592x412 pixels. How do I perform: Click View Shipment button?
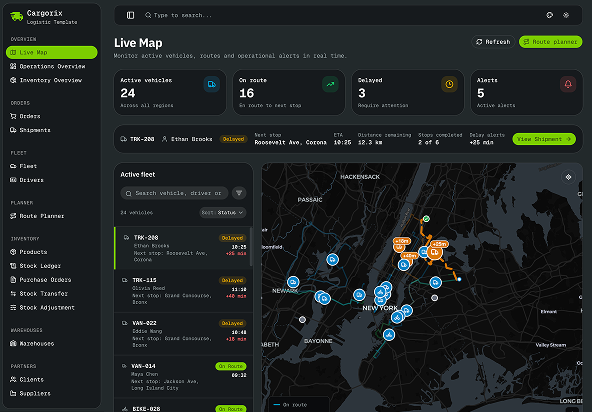pyautogui.click(x=544, y=139)
